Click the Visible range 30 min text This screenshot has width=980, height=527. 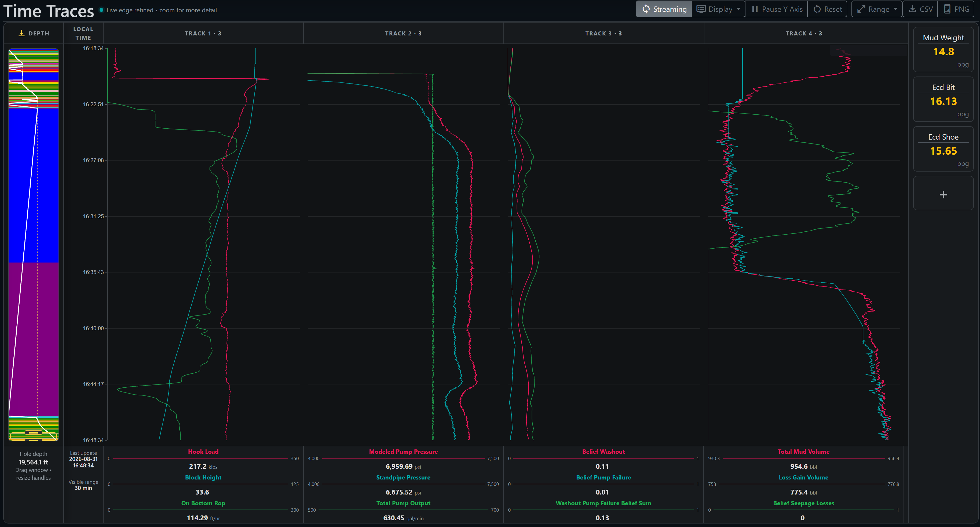click(x=83, y=485)
